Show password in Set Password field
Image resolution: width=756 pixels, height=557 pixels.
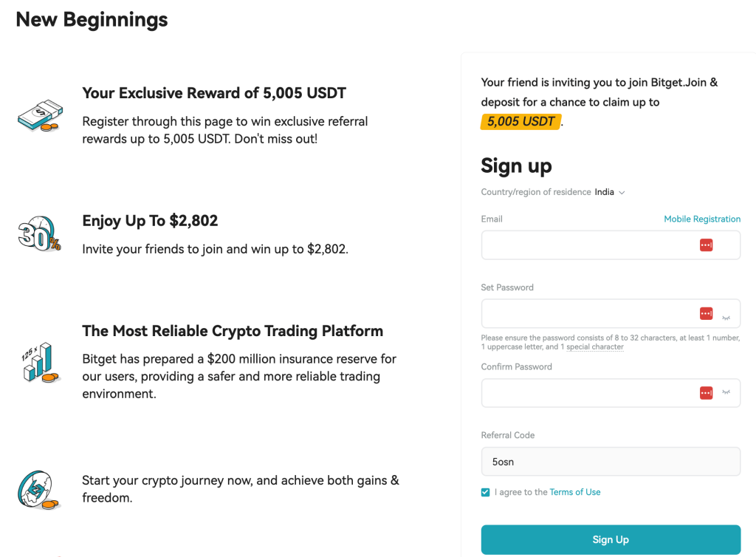726,315
